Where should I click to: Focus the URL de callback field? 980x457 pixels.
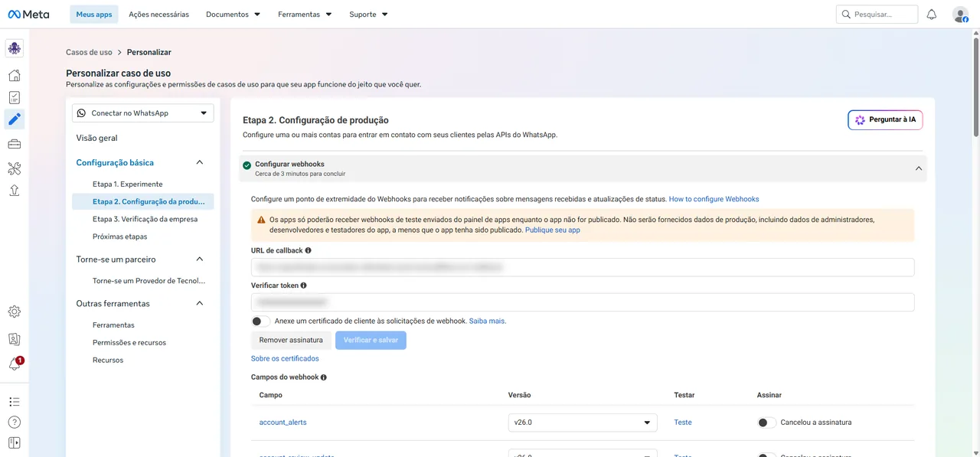click(583, 267)
